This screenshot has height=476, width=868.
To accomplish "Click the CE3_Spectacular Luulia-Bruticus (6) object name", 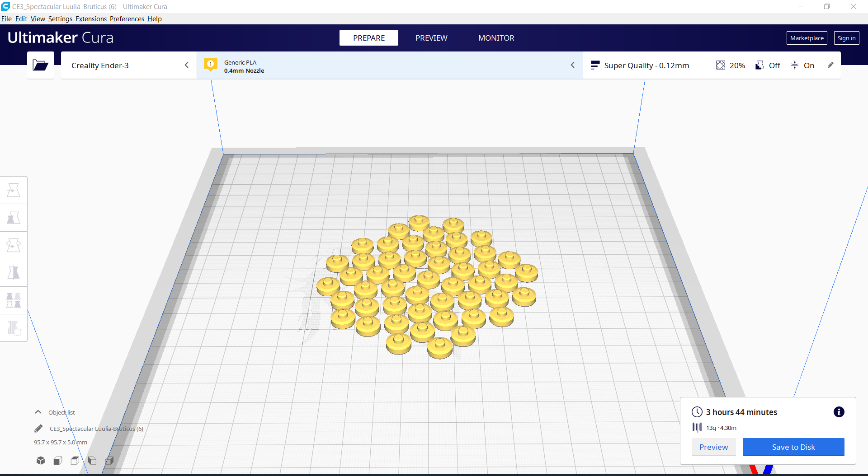I will tap(96, 429).
